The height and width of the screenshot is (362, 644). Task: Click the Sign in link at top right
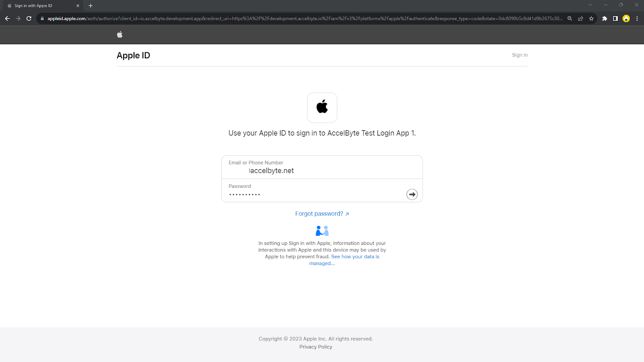[x=520, y=55]
